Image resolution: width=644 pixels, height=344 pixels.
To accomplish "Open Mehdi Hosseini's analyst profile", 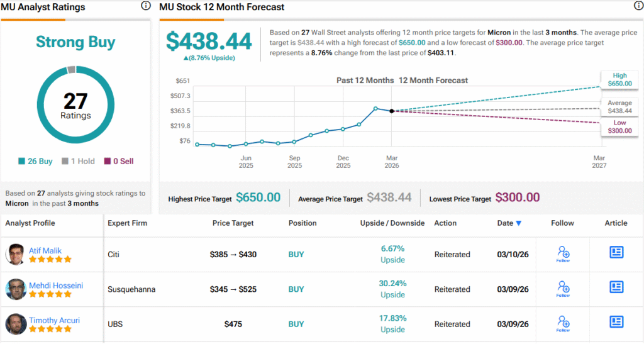I will 56,286.
